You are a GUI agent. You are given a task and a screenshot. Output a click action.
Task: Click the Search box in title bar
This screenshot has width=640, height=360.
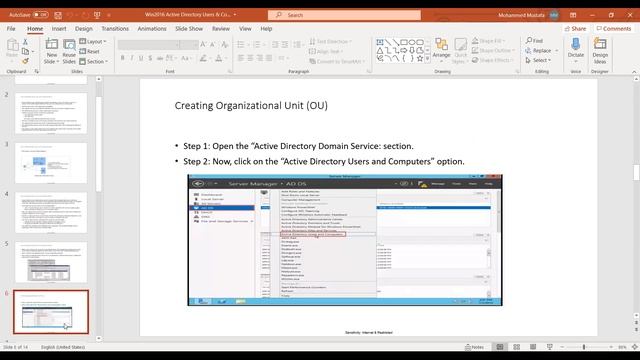coord(344,15)
